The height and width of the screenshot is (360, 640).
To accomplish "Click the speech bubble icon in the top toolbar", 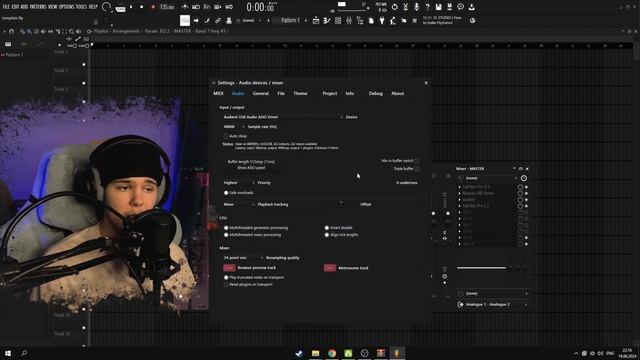I will pos(460,7).
